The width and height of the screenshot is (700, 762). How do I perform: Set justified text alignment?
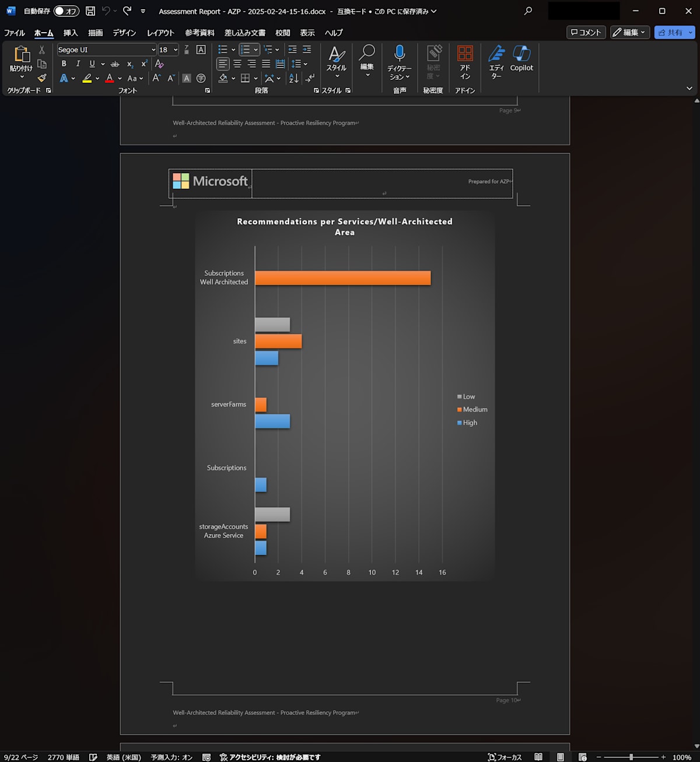tap(266, 64)
